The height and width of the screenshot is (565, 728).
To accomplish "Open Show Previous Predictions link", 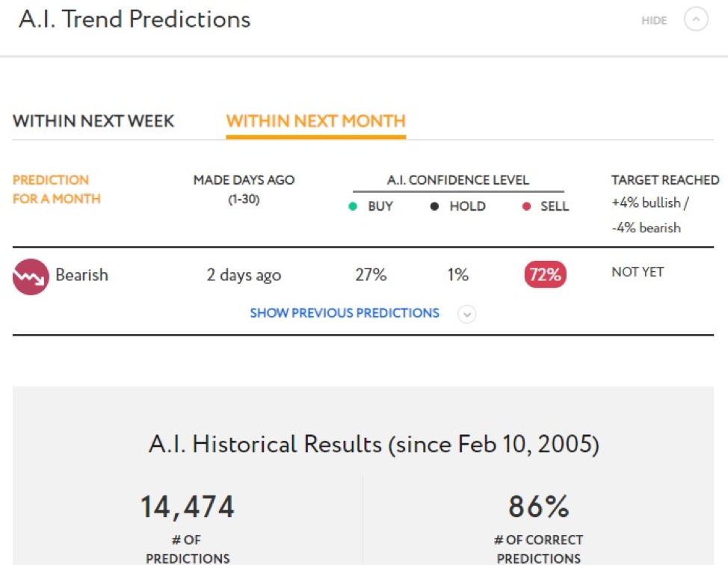I will (x=345, y=313).
